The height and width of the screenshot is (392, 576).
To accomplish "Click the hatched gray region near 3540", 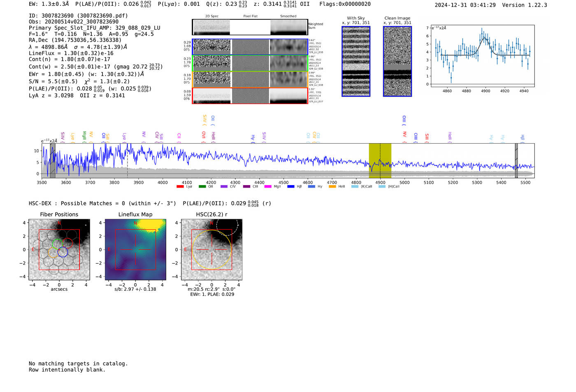I will 53,160.
